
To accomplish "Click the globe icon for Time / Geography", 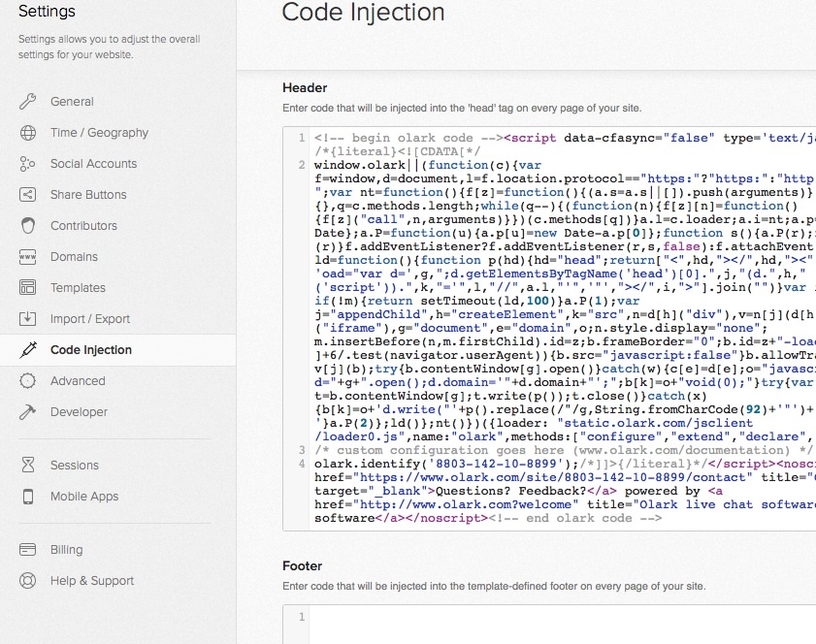I will [x=28, y=133].
